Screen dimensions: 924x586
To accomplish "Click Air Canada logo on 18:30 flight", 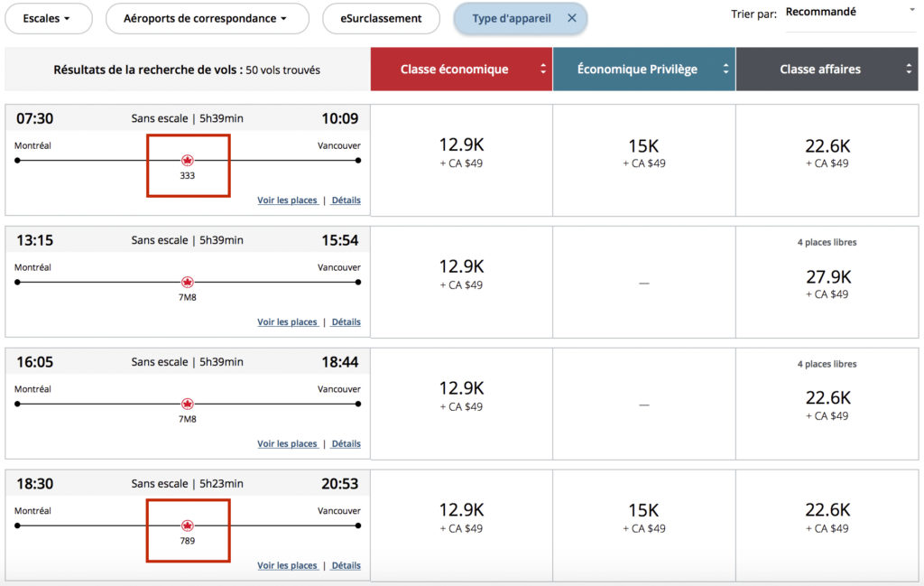I will tap(188, 525).
